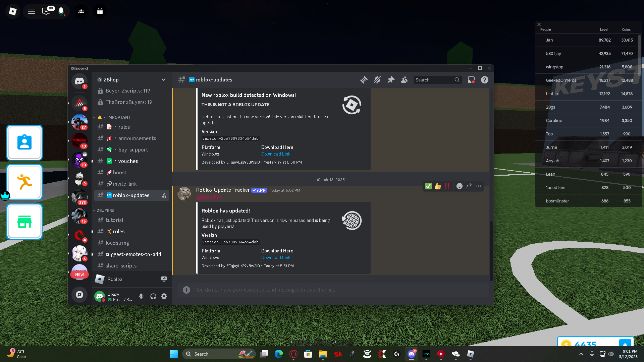Screen dimensions: 644x362
Task: Open the rules channel
Action: [x=132, y=127]
